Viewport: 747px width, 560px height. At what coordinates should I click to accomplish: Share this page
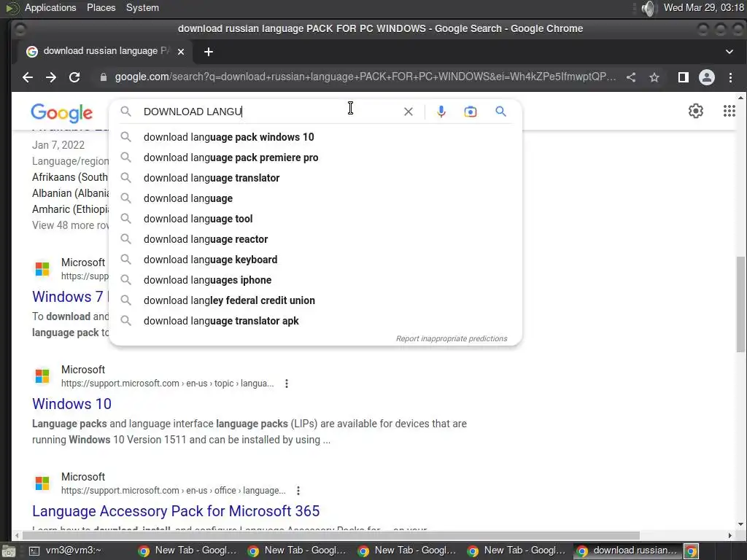pyautogui.click(x=631, y=77)
